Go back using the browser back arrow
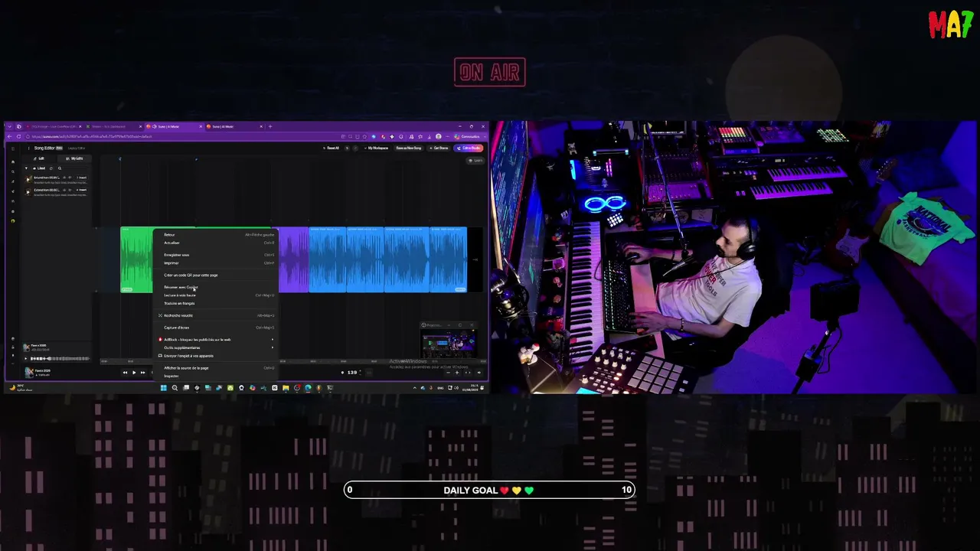The width and height of the screenshot is (980, 551). [x=11, y=136]
